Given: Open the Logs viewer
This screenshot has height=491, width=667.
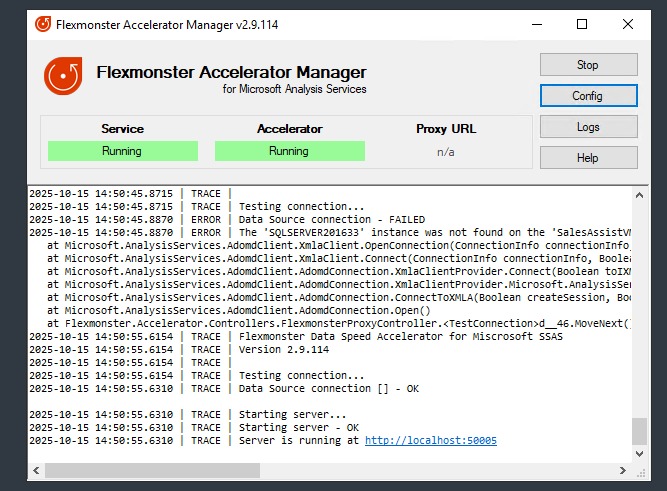Looking at the screenshot, I should [x=587, y=127].
